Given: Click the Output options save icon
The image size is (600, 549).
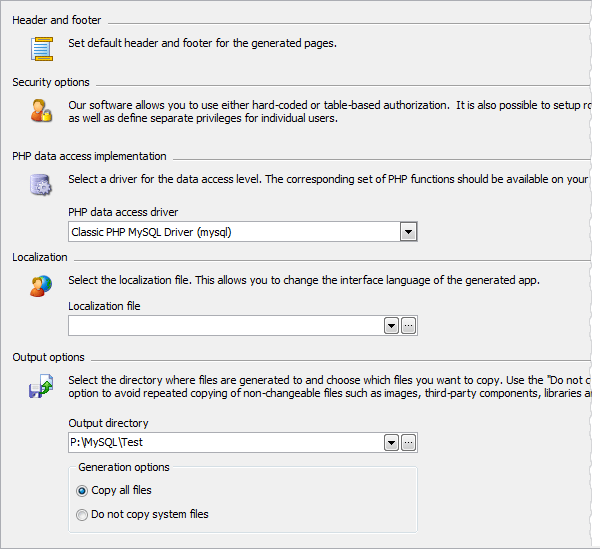Looking at the screenshot, I should pos(41,387).
